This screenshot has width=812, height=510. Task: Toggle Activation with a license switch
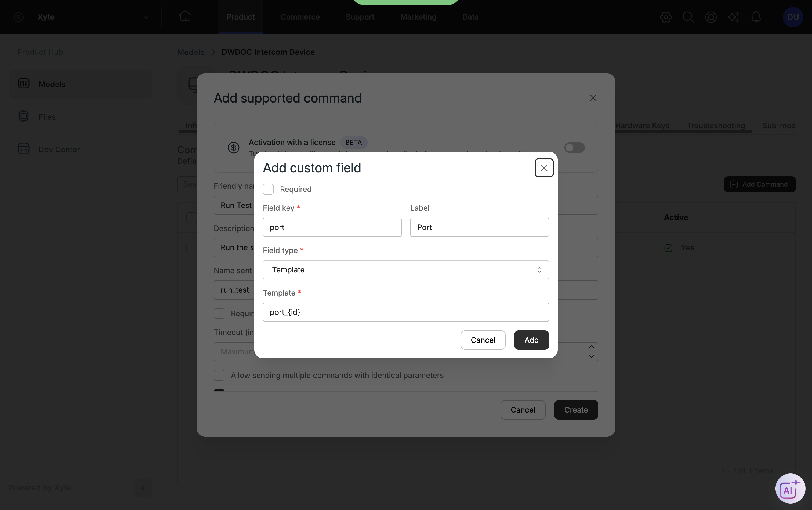[x=575, y=148]
